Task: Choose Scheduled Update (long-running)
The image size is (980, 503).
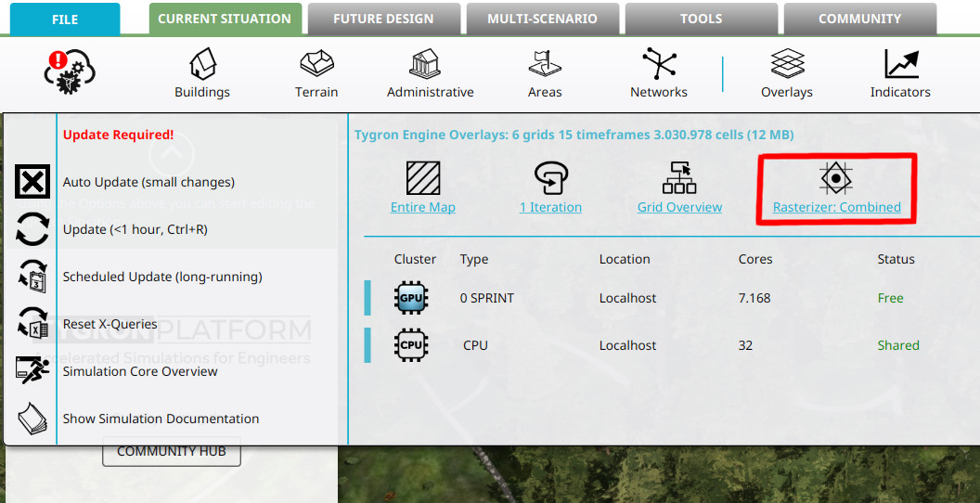Action: tap(162, 277)
